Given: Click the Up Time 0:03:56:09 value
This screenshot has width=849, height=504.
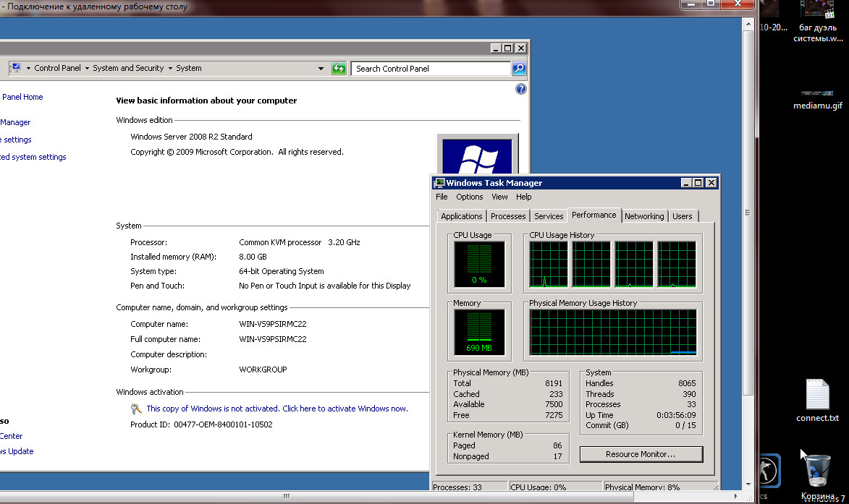Looking at the screenshot, I should point(676,415).
